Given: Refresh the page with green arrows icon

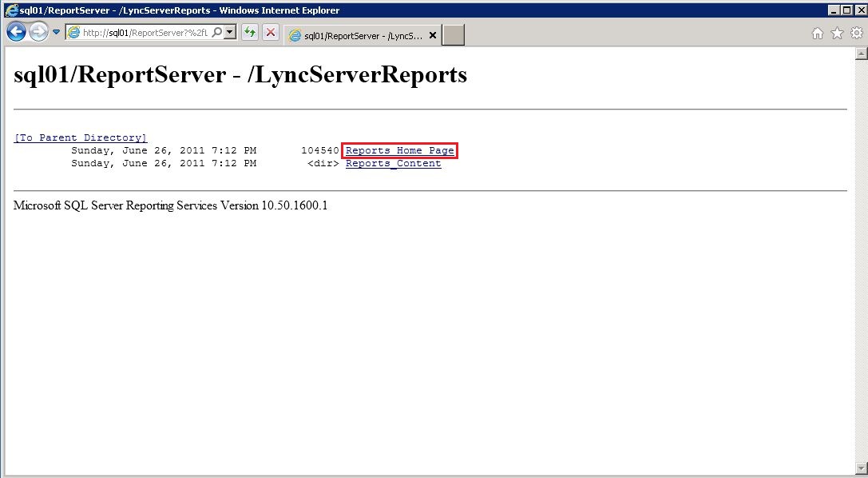Looking at the screenshot, I should click(x=250, y=32).
